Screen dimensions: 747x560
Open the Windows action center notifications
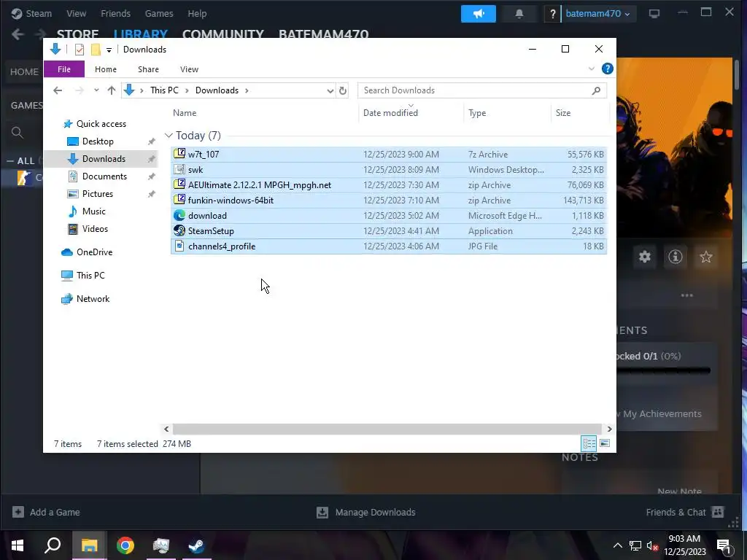724,545
